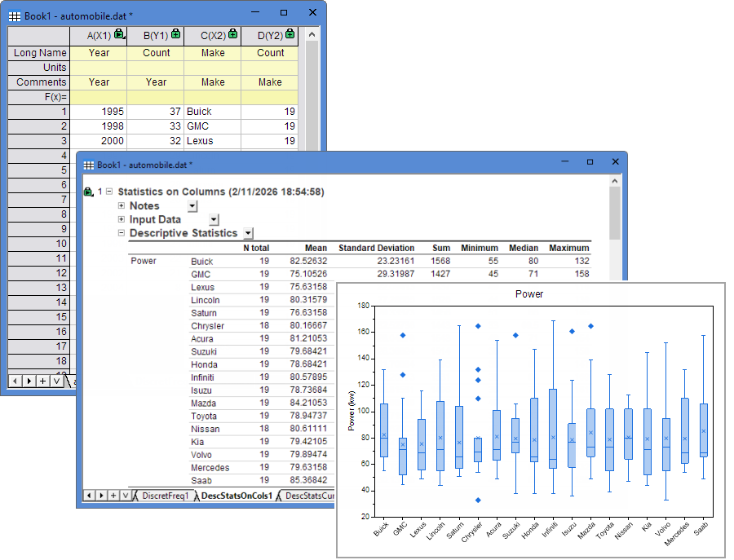Click Chrysler low outlier diamond near 33
The height and width of the screenshot is (560, 734).
tap(478, 500)
